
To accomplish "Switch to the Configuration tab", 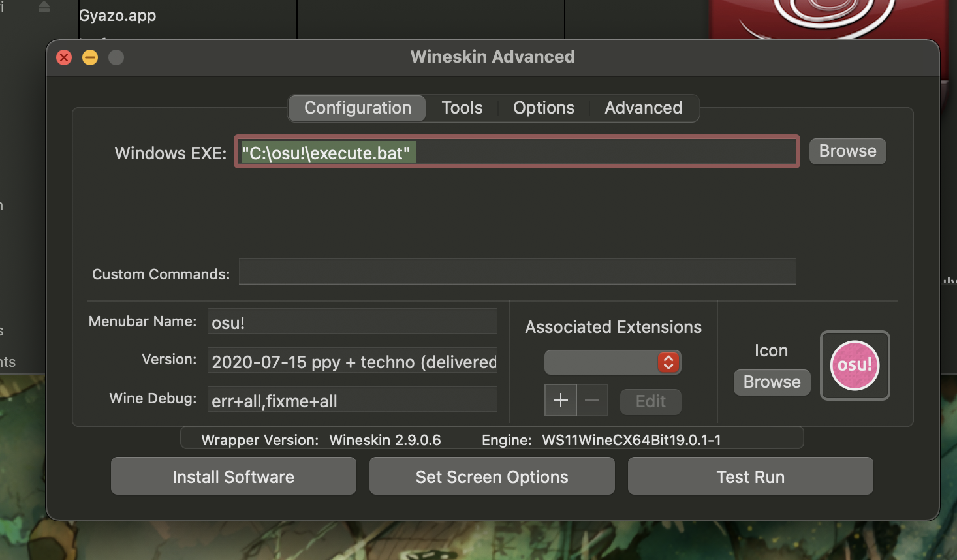I will (x=358, y=108).
